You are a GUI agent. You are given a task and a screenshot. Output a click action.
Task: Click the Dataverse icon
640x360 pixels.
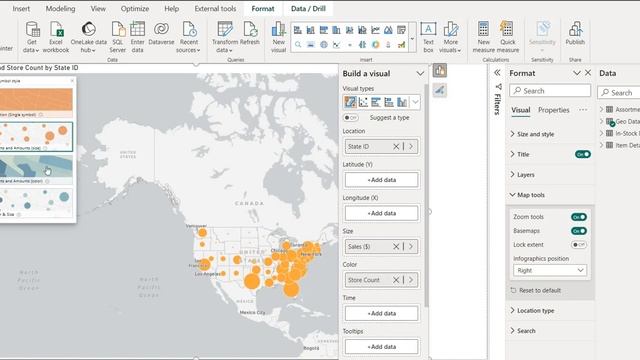161,34
